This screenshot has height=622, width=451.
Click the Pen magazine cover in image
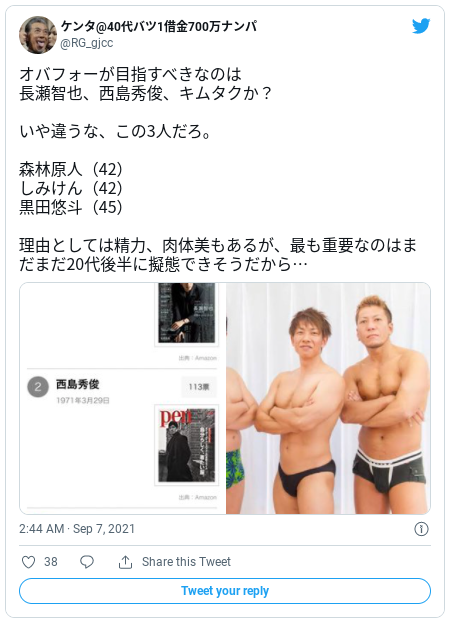(x=186, y=445)
